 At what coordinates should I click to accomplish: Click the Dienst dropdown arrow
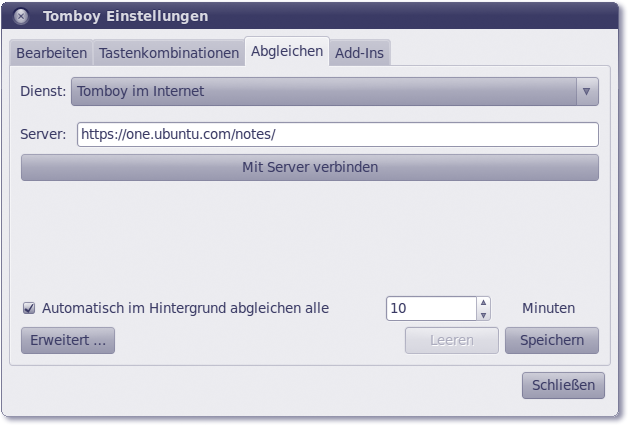click(587, 91)
